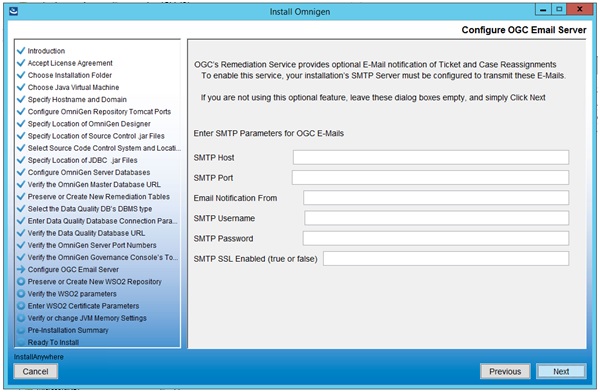The image size is (600, 392).
Task: Select Verify or change JVM Memory Settings text
Action: (87, 318)
